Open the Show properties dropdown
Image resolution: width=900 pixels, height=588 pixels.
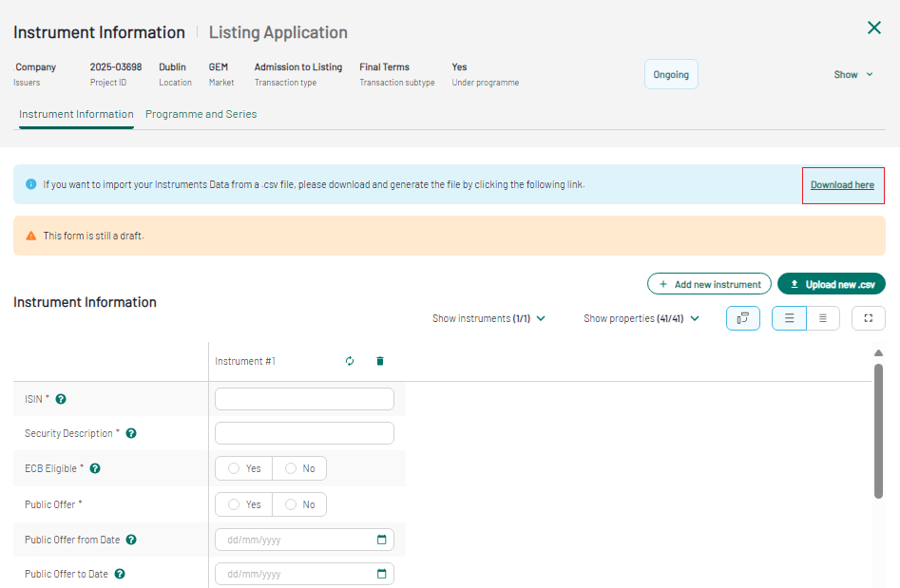tap(641, 318)
